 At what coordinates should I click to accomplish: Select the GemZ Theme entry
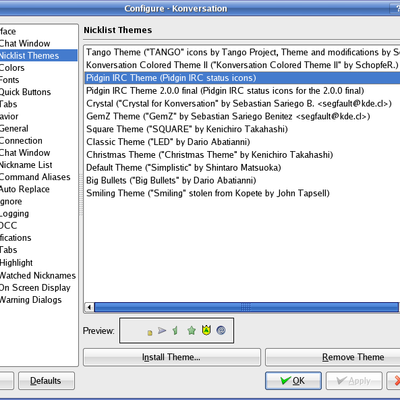pos(242,116)
